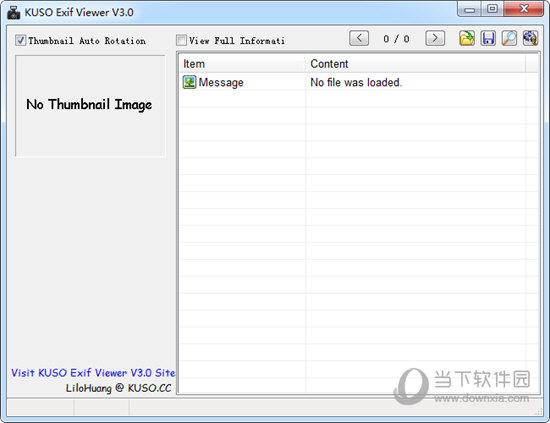Click the save floppy disk icon
This screenshot has height=423, width=550.
(488, 38)
